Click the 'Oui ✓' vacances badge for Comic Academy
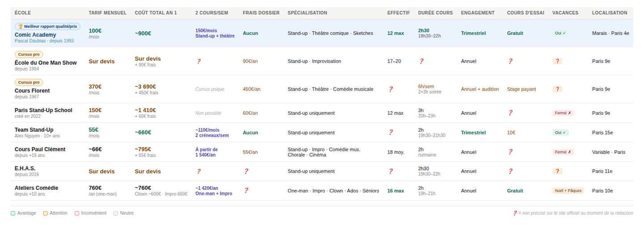The height and width of the screenshot is (230, 644). coord(561,33)
